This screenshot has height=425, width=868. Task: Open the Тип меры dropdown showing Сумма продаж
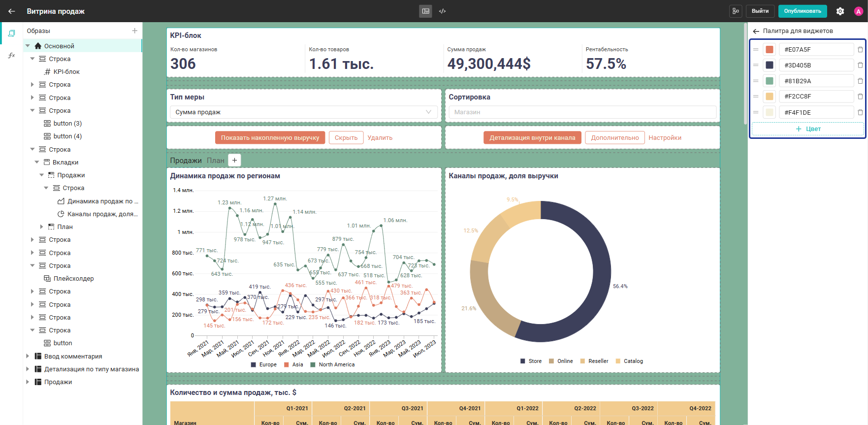(304, 112)
